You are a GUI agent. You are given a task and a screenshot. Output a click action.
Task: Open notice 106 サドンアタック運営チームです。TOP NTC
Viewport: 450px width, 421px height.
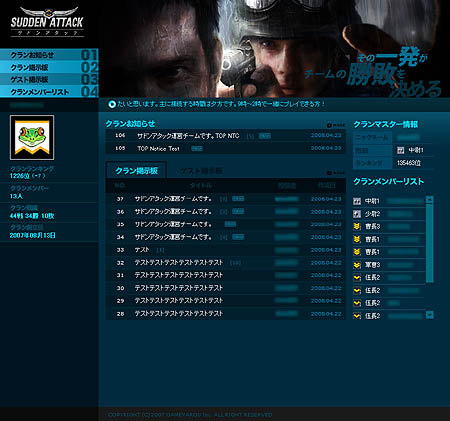188,136
